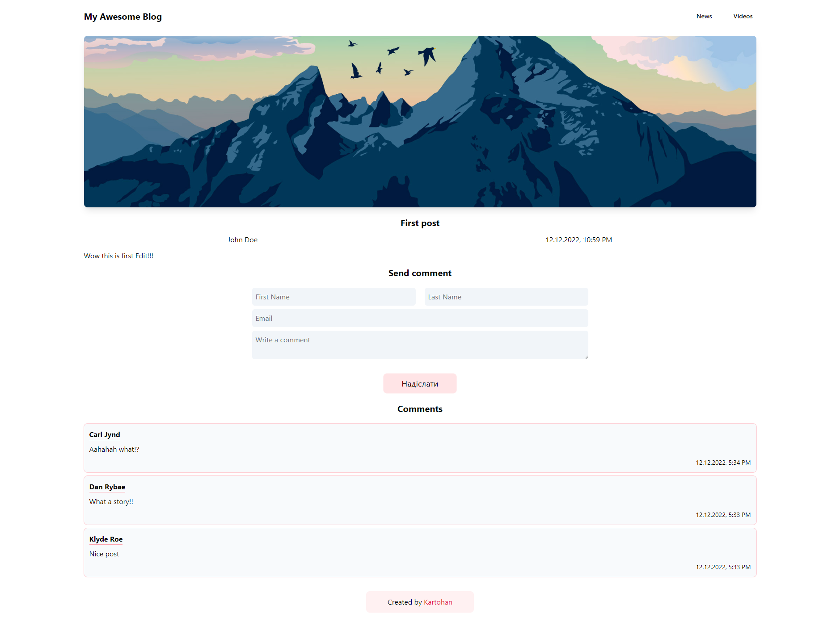Click the author name John Doe

click(242, 240)
